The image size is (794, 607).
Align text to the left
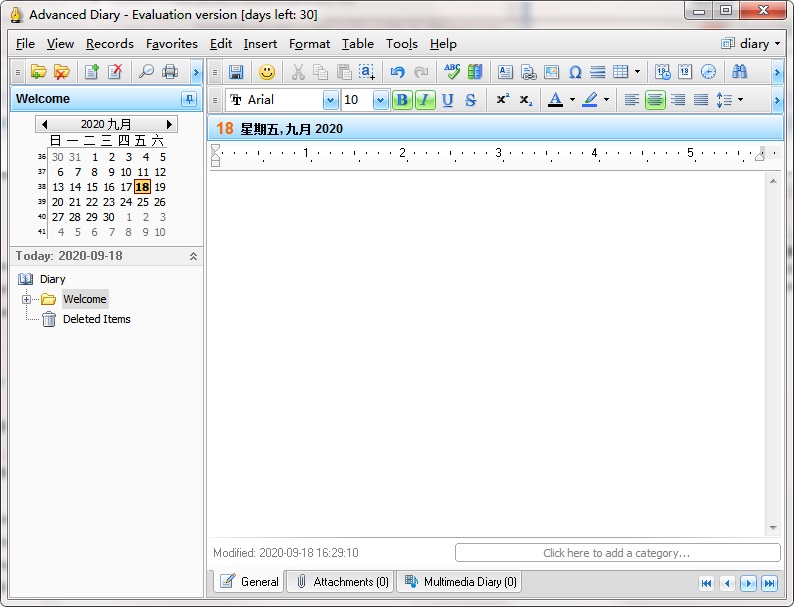631,100
